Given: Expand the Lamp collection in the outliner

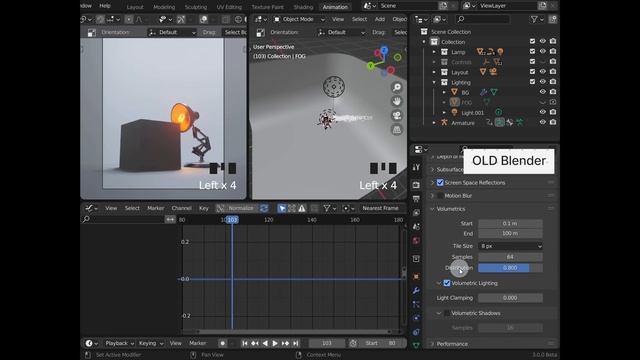Looking at the screenshot, I should pyautogui.click(x=434, y=52).
